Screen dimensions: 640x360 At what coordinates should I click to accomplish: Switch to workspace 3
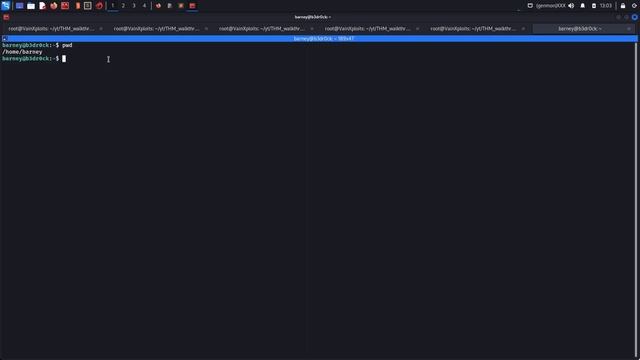[x=134, y=6]
